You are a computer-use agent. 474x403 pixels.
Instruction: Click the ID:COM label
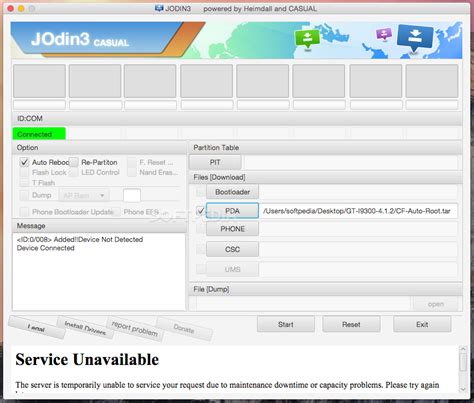30,118
